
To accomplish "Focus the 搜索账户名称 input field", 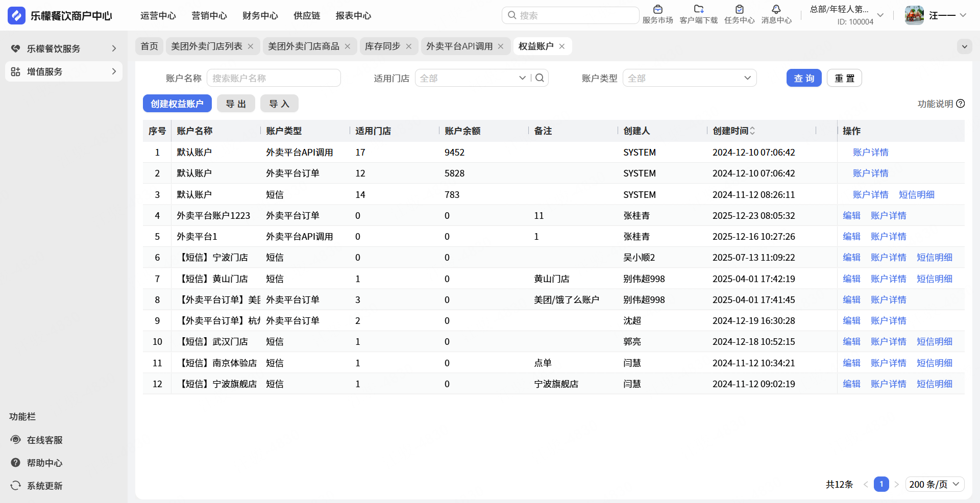I will (x=274, y=78).
